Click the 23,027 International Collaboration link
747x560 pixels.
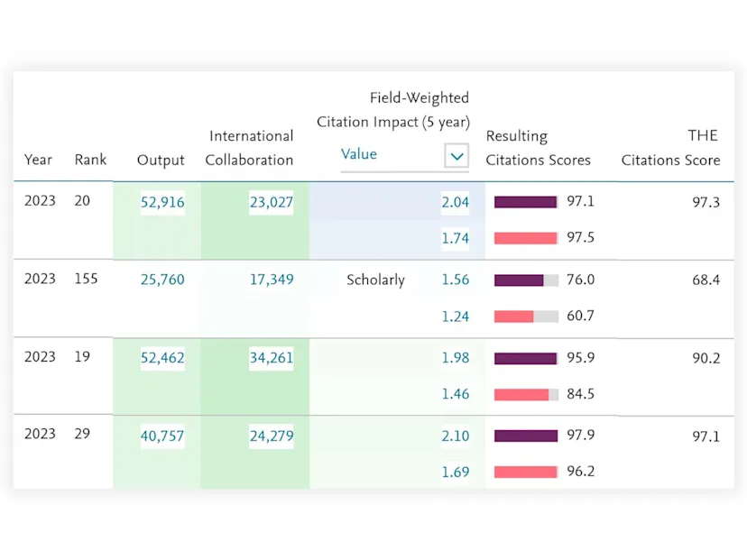click(x=272, y=202)
